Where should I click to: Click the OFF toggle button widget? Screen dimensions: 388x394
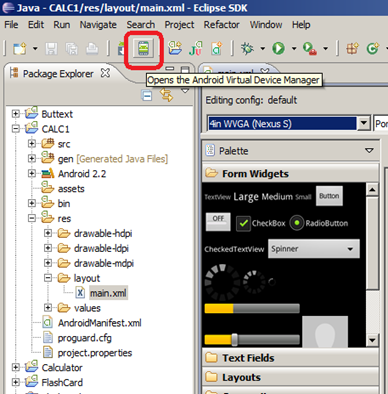pos(218,222)
